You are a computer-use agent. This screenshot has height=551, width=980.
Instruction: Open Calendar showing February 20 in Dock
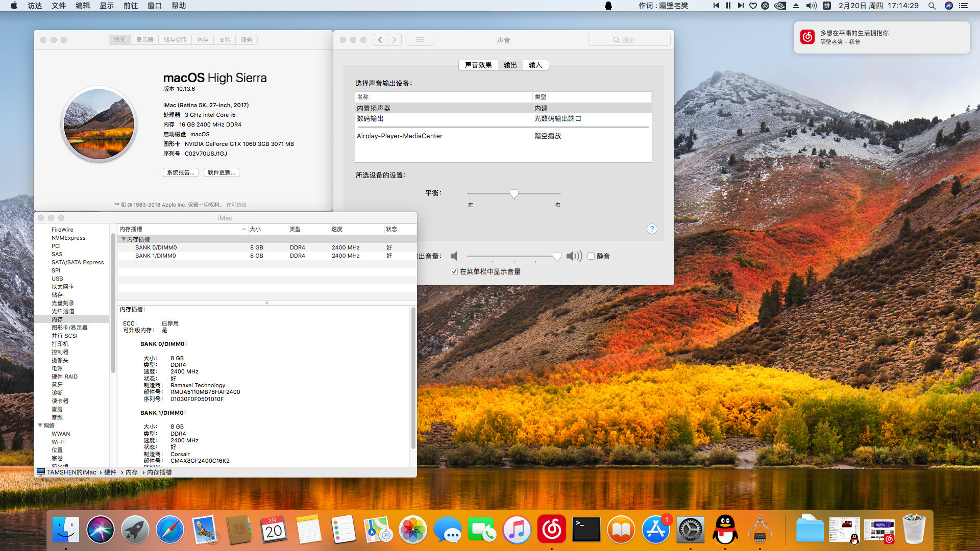(x=274, y=530)
